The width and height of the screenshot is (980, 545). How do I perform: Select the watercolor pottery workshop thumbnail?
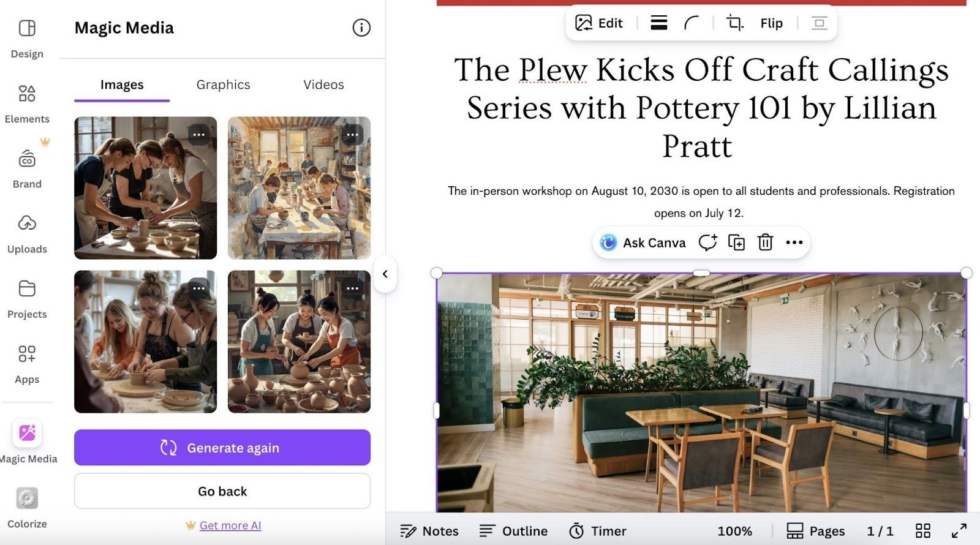299,187
